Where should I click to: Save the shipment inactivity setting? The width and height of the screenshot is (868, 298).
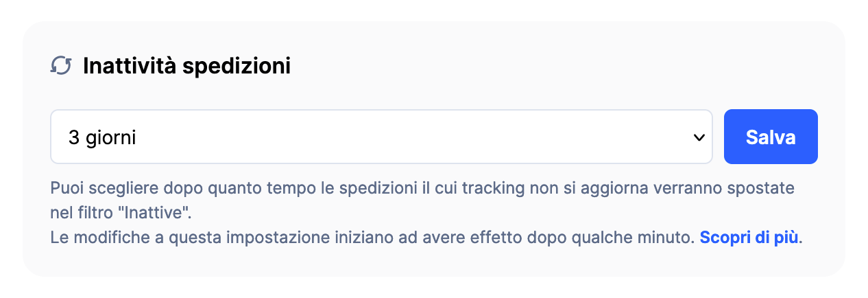point(771,137)
